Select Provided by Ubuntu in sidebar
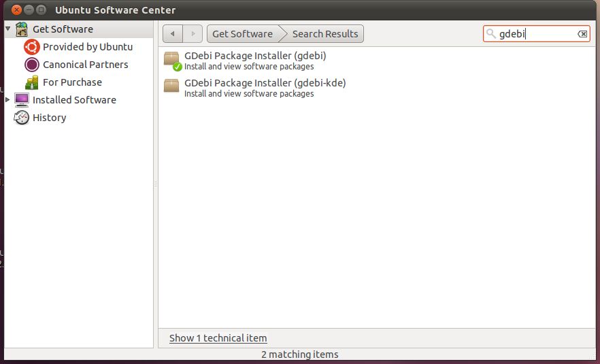The image size is (600, 364). 88,47
